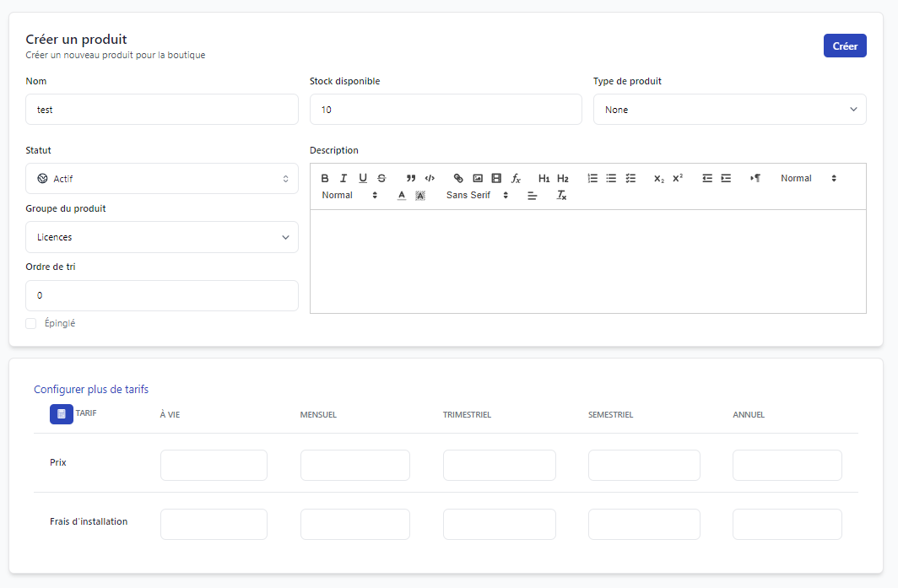Click the clear formatting icon
This screenshot has width=898, height=588.
[x=561, y=195]
